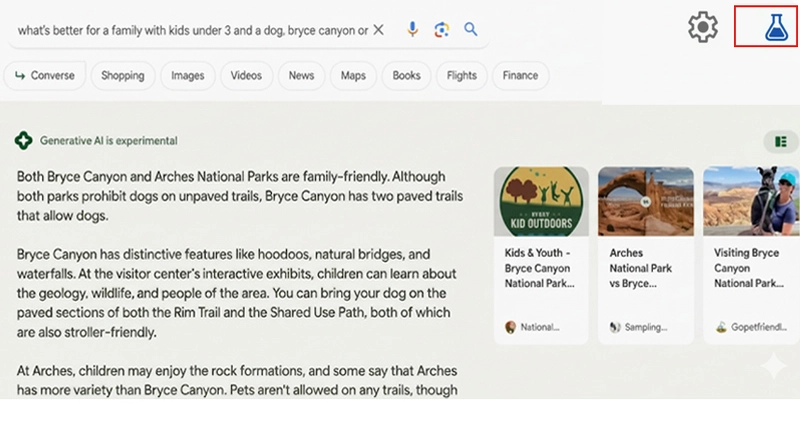Screen dimensions: 800x440
Task: Toggle the AI result layout view icon
Action: [x=779, y=142]
